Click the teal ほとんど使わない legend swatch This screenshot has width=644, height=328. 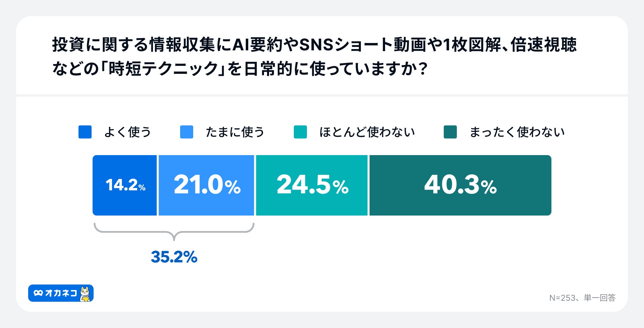(300, 132)
